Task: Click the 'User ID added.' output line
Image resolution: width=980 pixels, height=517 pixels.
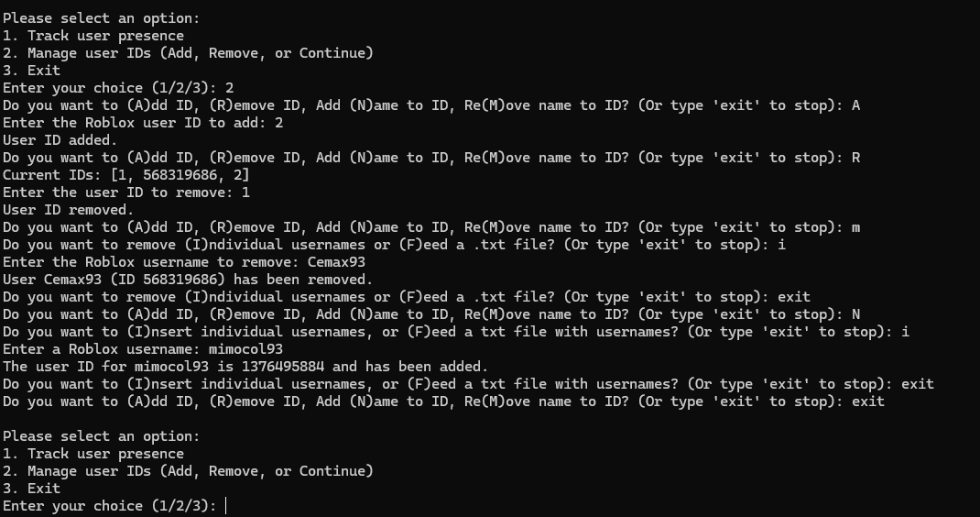Action: point(59,140)
